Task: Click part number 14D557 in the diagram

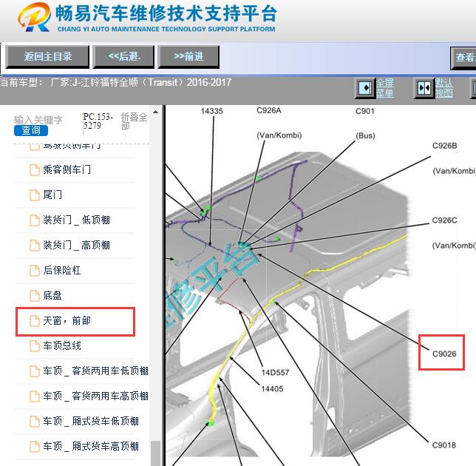Action: pyautogui.click(x=275, y=373)
